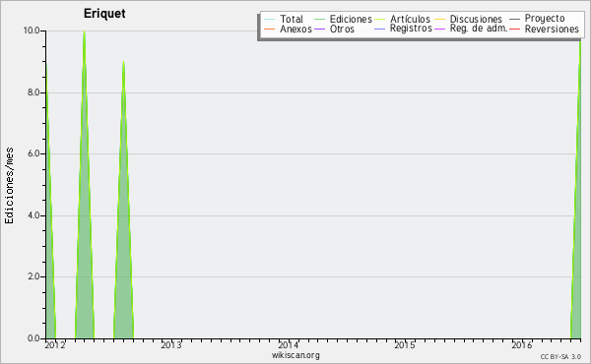Click the 2.0 y-axis value

(33, 276)
